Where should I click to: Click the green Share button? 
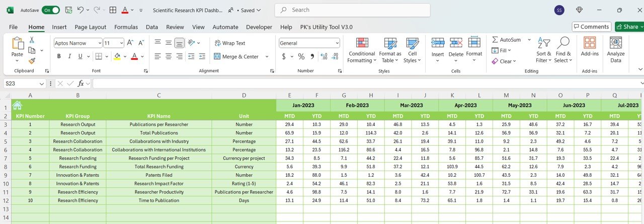[627, 27]
